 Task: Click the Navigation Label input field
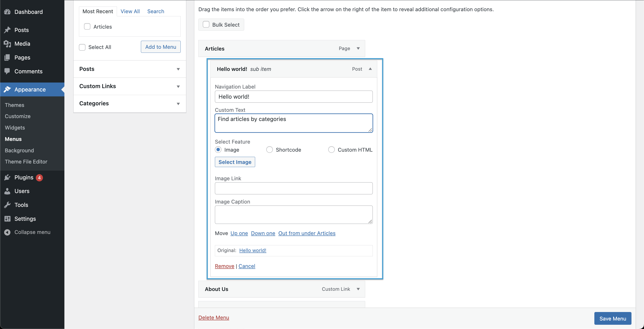294,96
